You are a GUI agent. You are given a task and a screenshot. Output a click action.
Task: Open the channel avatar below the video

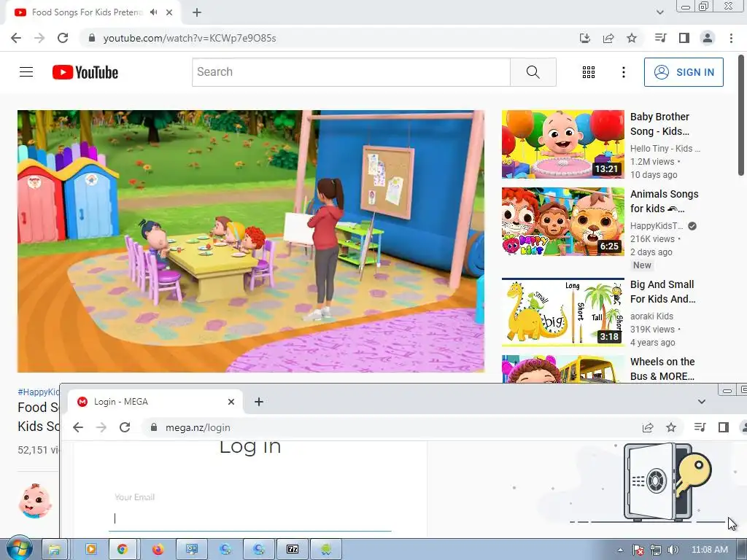tap(35, 501)
